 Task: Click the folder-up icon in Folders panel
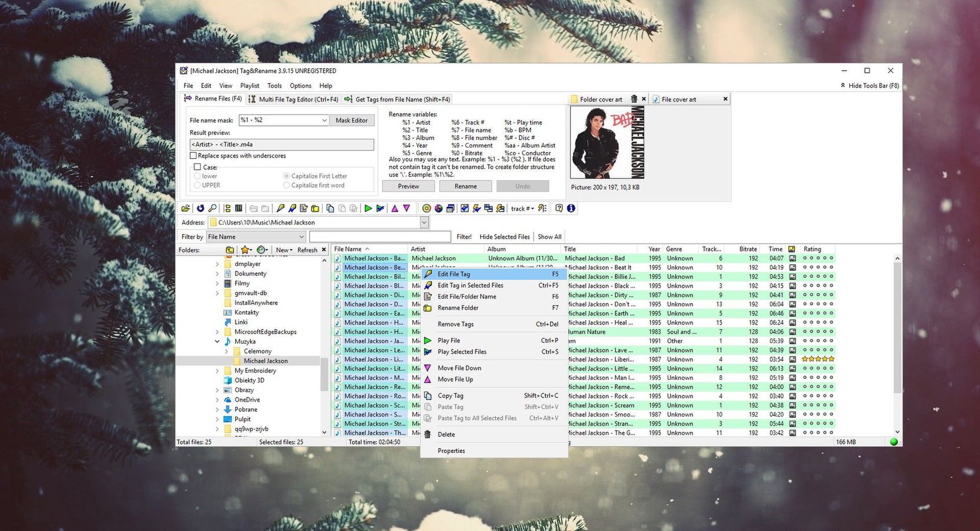(x=230, y=250)
